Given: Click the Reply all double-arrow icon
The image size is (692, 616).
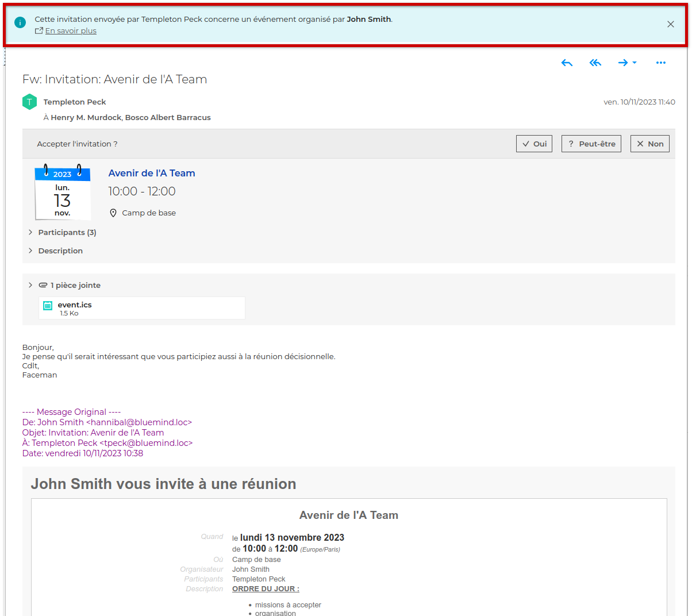Looking at the screenshot, I should [x=595, y=63].
